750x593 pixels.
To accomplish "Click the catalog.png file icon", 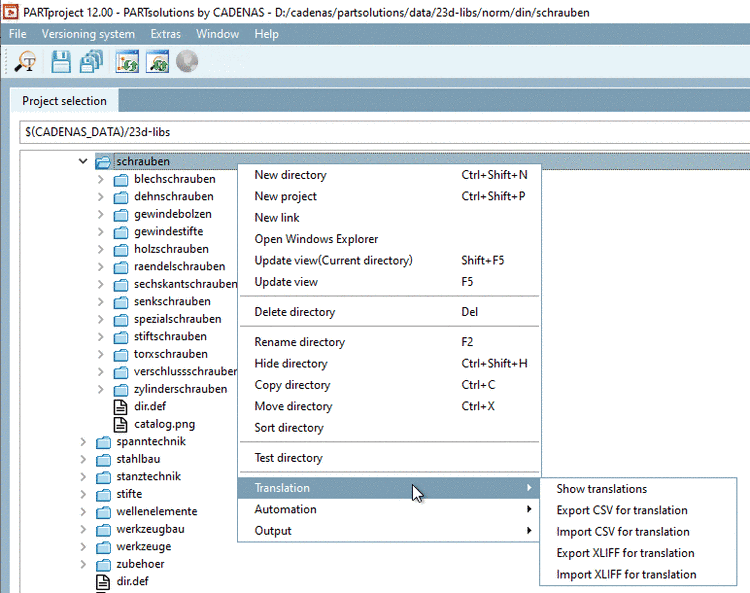I will (121, 424).
